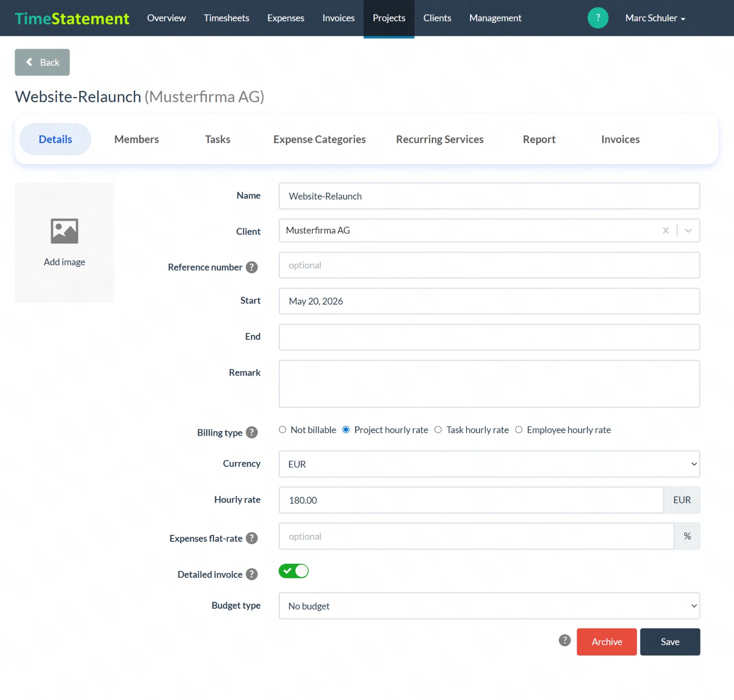
Task: Click the Hourly rate 180.00 field
Action: tap(471, 500)
